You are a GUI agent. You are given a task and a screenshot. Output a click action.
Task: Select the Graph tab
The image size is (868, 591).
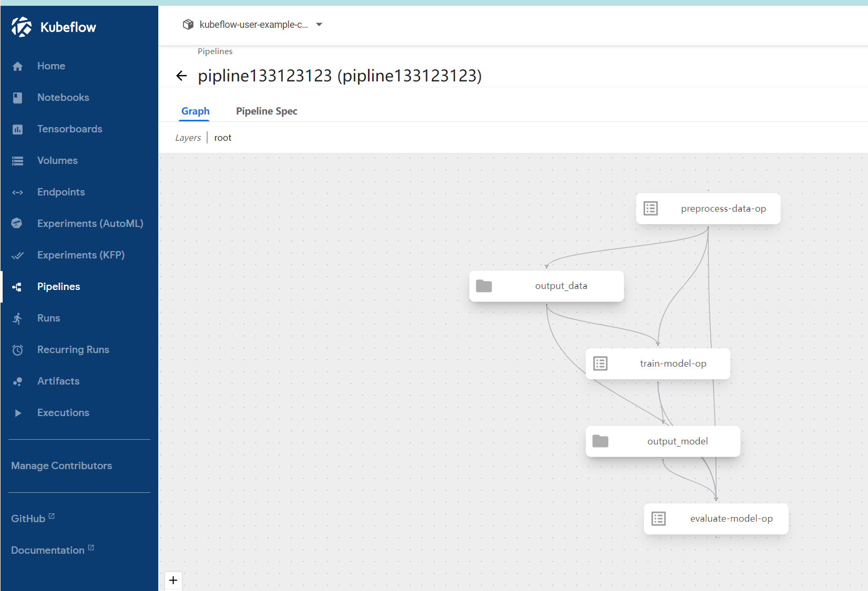pyautogui.click(x=195, y=111)
